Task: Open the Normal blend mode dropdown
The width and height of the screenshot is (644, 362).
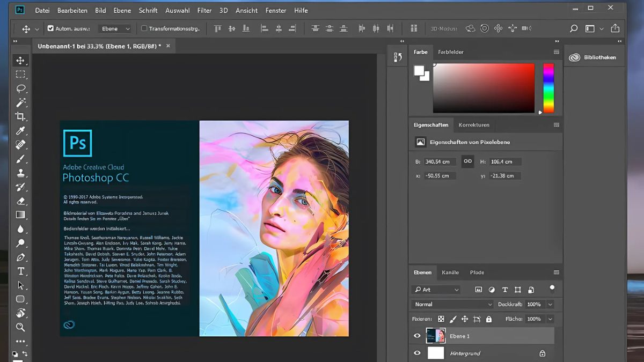Action: point(452,304)
